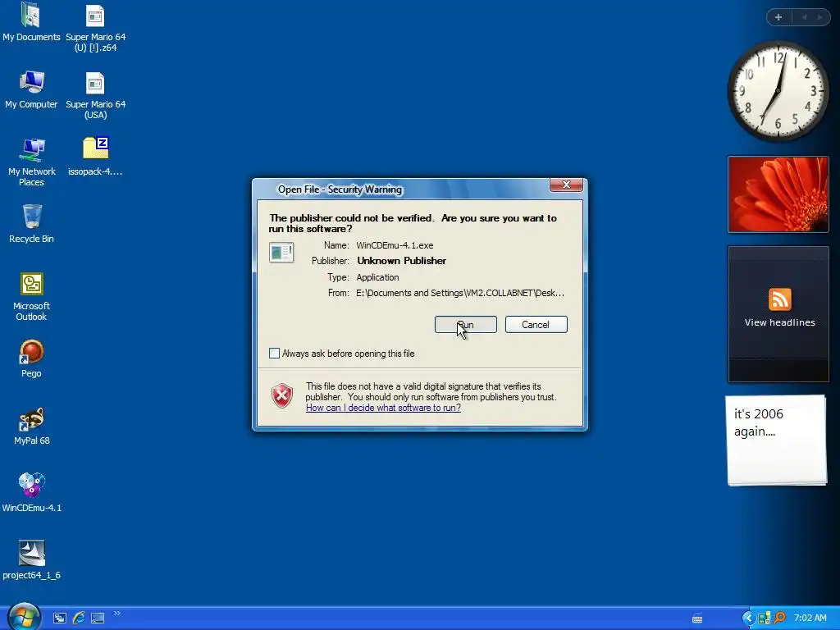Image resolution: width=840 pixels, height=630 pixels.
Task: Open 'How can I decide what software to run?'
Action: 383,408
